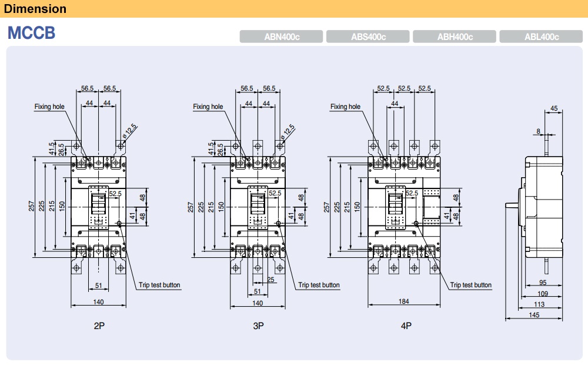
Task: Select the 140 width value under 3P breaker
Action: tap(258, 303)
